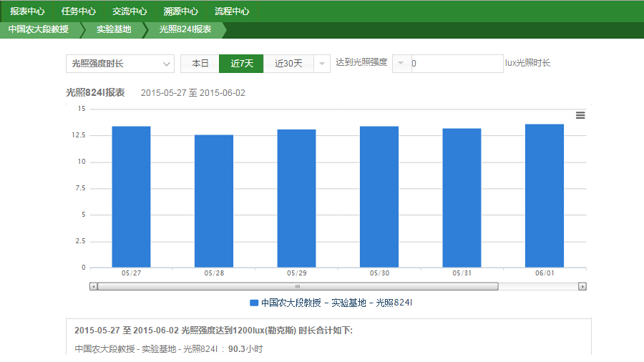Select the 近30天 time range
The height and width of the screenshot is (362, 644).
tap(288, 64)
